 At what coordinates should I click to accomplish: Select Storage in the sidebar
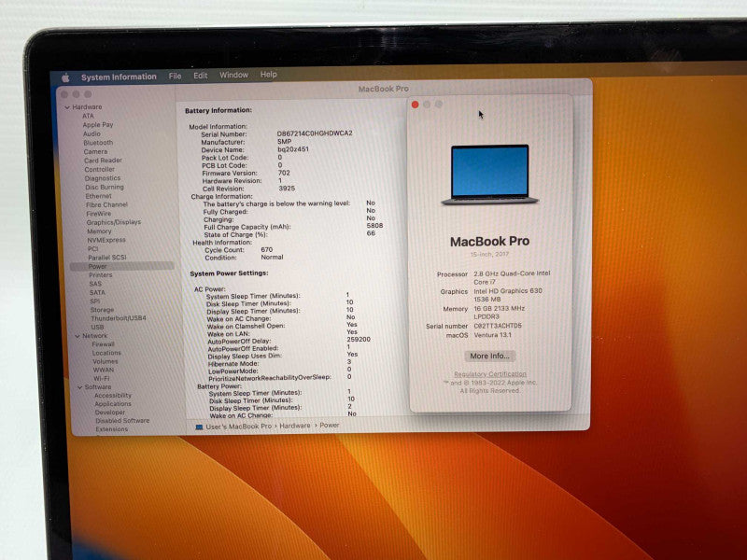click(x=102, y=310)
